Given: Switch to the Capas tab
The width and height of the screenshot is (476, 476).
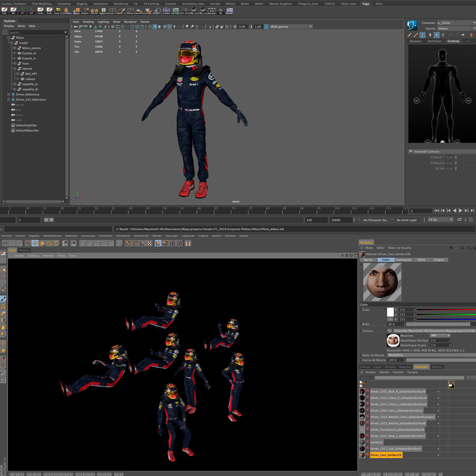Looking at the screenshot, I should tap(377, 367).
